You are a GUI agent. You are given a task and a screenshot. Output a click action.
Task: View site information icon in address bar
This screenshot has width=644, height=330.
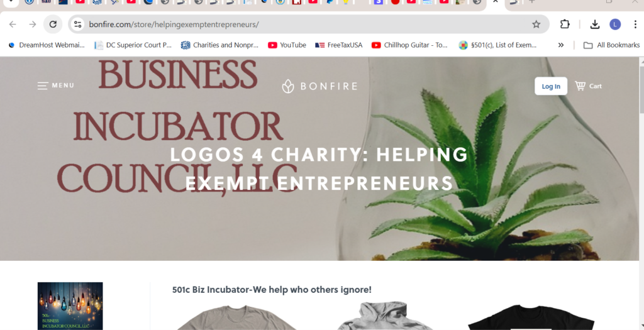[77, 25]
